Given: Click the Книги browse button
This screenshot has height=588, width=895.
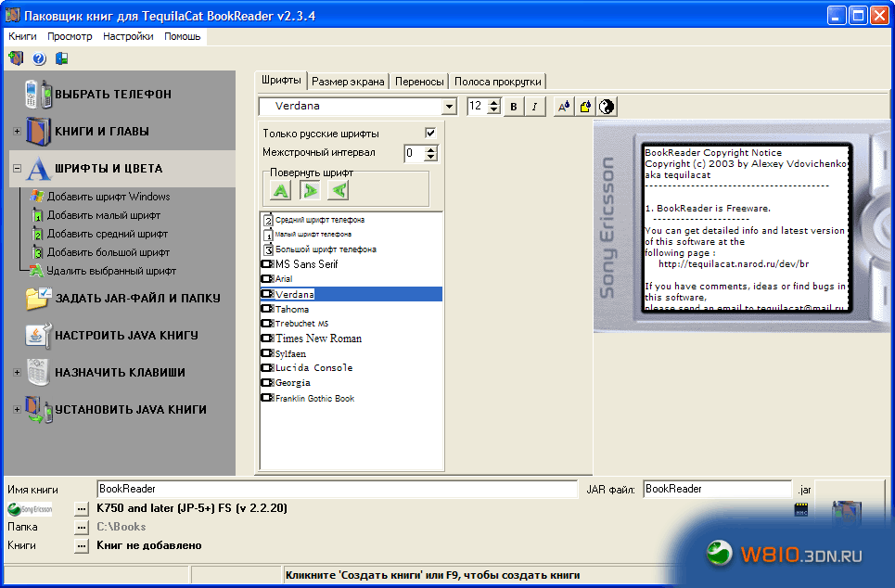Looking at the screenshot, I should [x=82, y=546].
